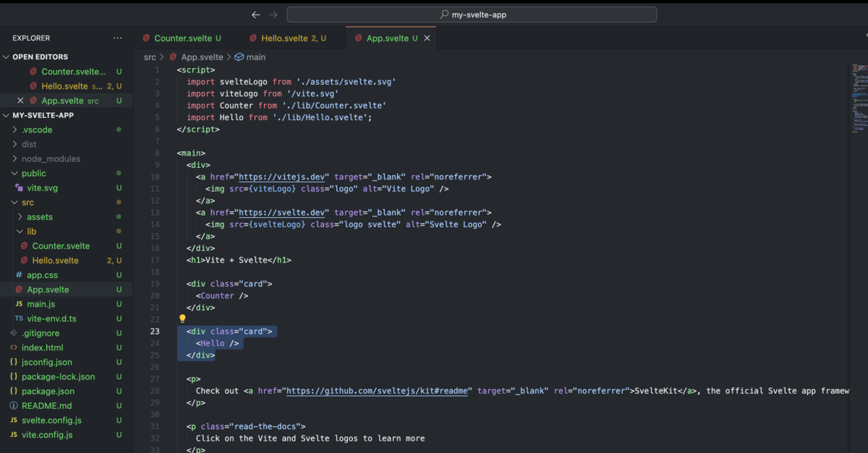Collapse the Open Editors section

(x=7, y=56)
